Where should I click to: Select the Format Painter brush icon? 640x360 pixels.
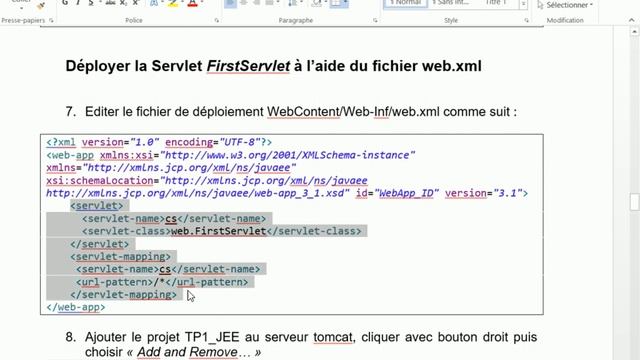(41, 5)
